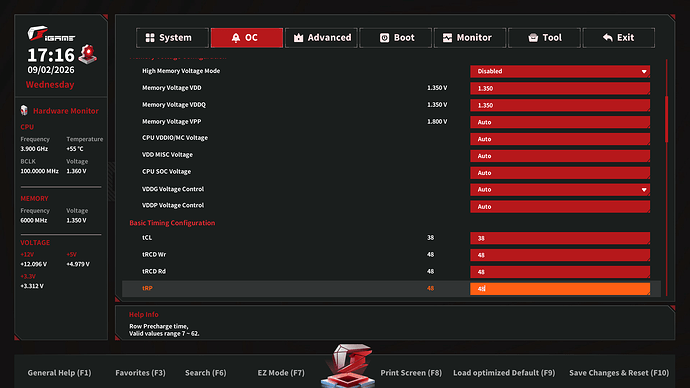Click the CPU VDDIO/MC Voltage field

coord(560,139)
